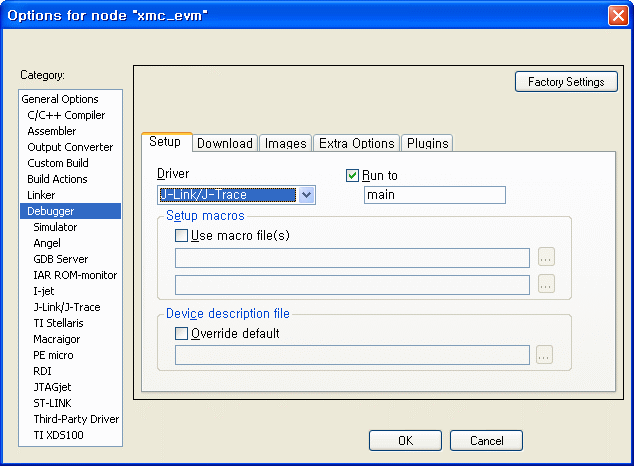The height and width of the screenshot is (466, 634).
Task: Confirm settings with OK button
Action: 405,440
